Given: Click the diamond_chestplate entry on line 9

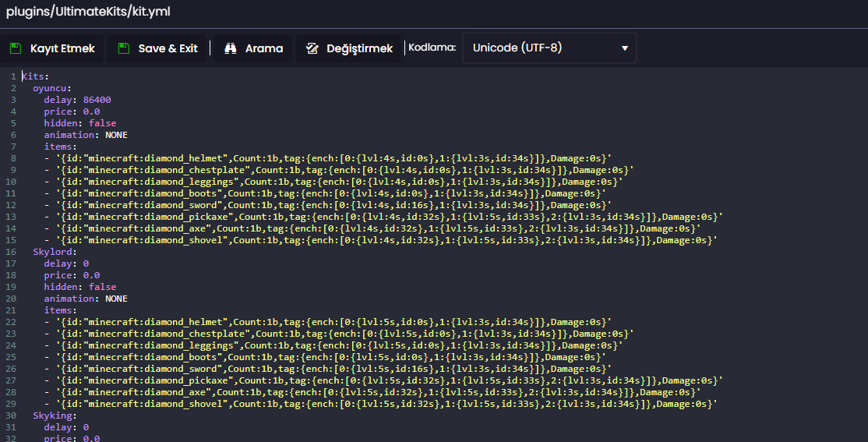Looking at the screenshot, I should pos(339,170).
